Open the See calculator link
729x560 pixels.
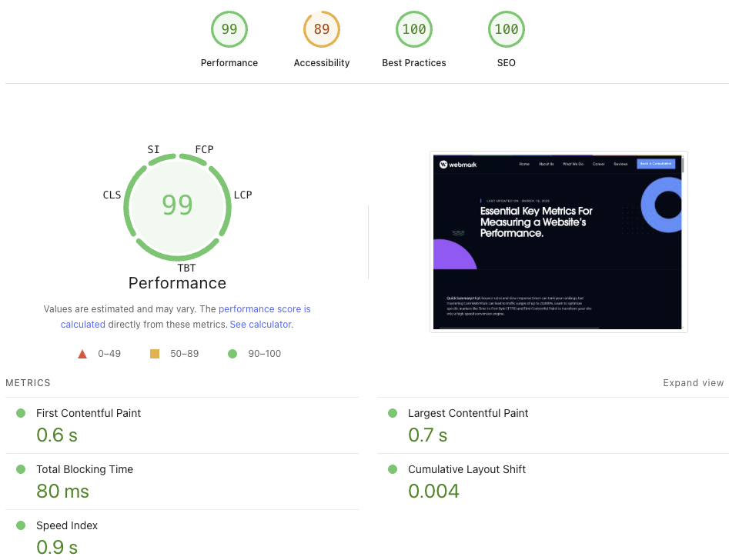click(259, 324)
